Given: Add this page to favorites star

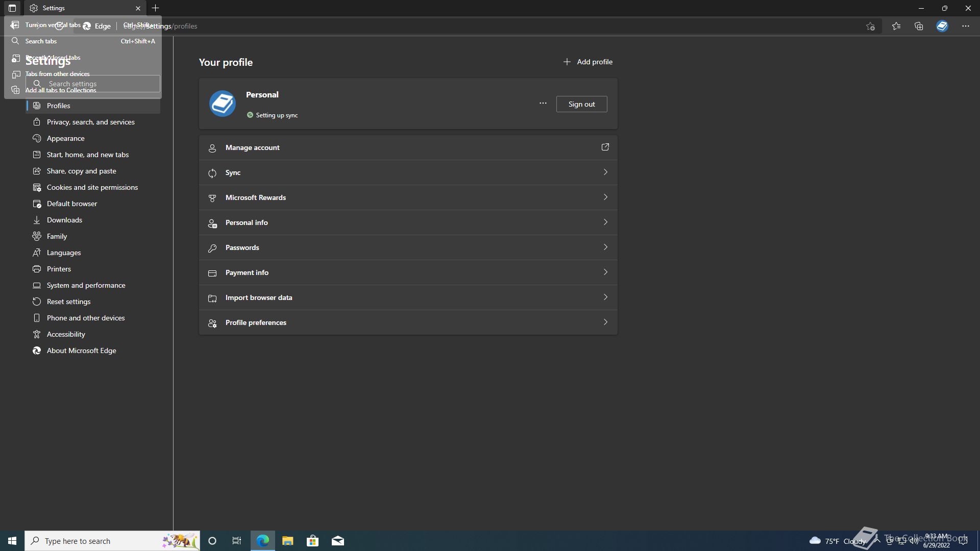Looking at the screenshot, I should [870, 26].
